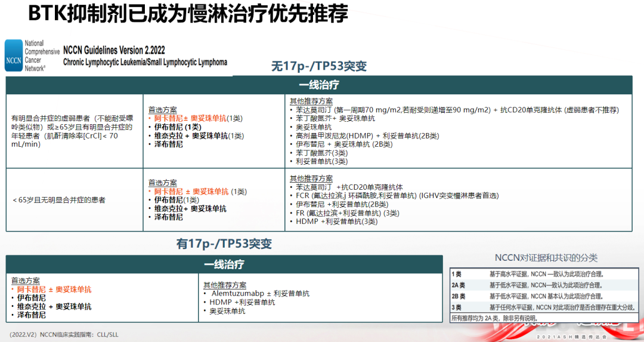Screen dimensions: 644x342
Task: Select "维奈克拉 + 奥妥珠单抗(1类)" entry
Action: pyautogui.click(x=199, y=135)
